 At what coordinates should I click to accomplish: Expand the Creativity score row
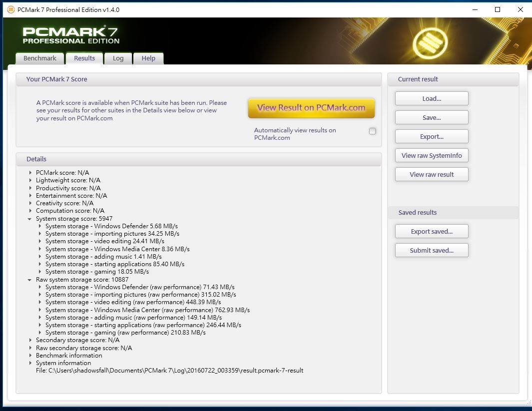point(30,203)
